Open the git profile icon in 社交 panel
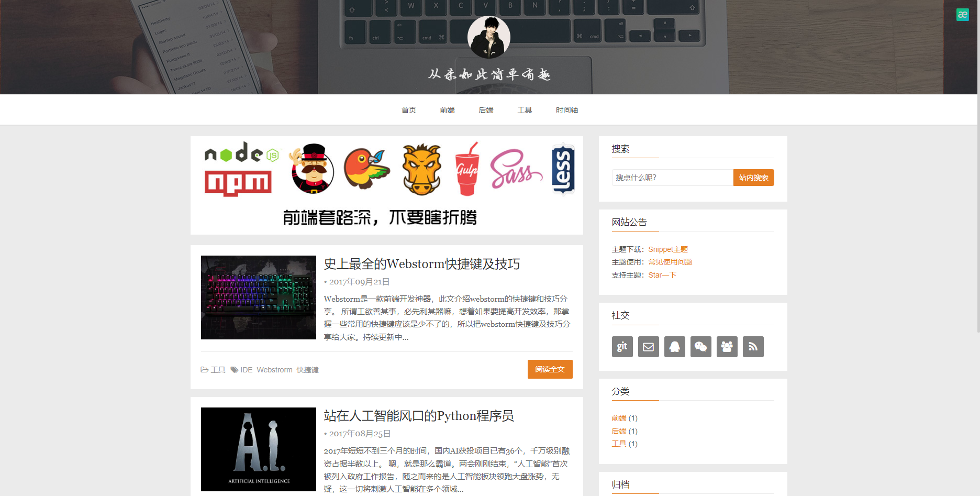980x496 pixels. tap(622, 346)
